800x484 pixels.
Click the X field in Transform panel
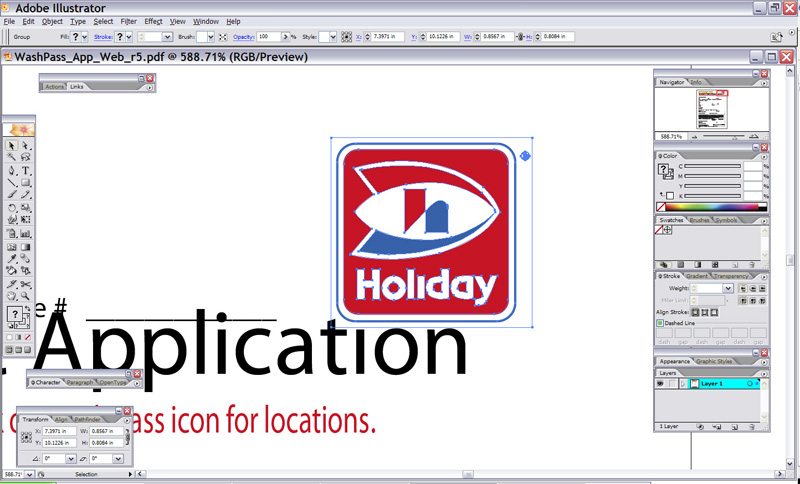(59, 431)
